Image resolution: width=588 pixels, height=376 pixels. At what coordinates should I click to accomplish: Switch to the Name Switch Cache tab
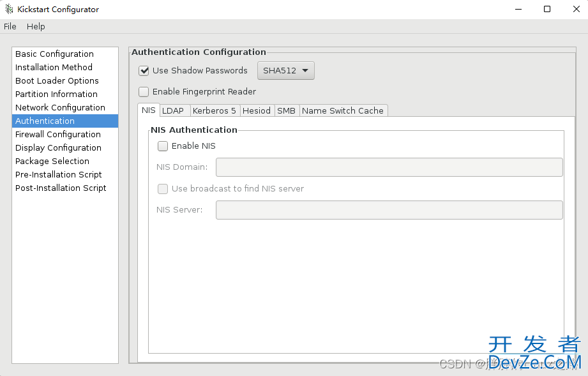[343, 111]
